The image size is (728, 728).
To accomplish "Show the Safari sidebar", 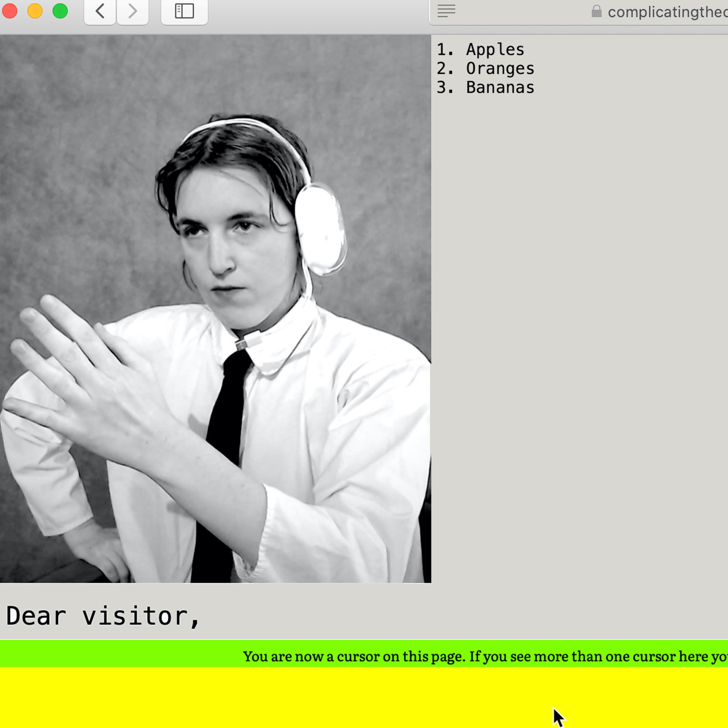I will click(x=184, y=11).
